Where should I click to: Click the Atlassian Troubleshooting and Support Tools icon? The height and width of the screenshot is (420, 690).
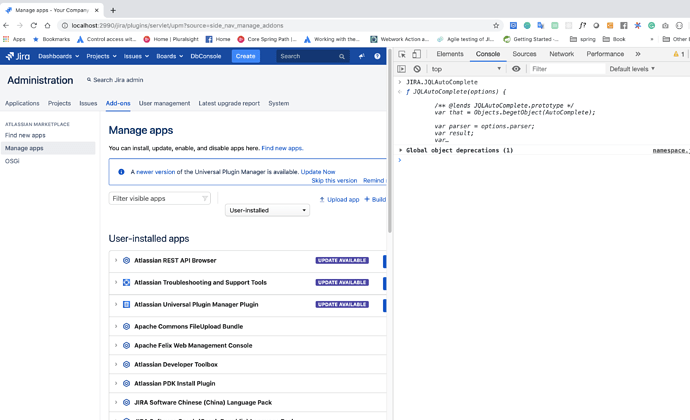coord(126,283)
